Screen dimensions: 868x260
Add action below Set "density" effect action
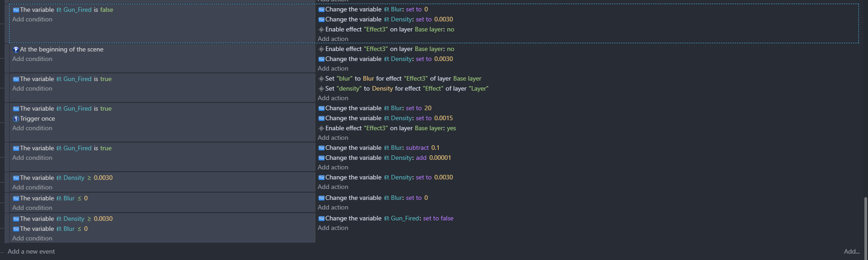pos(333,98)
